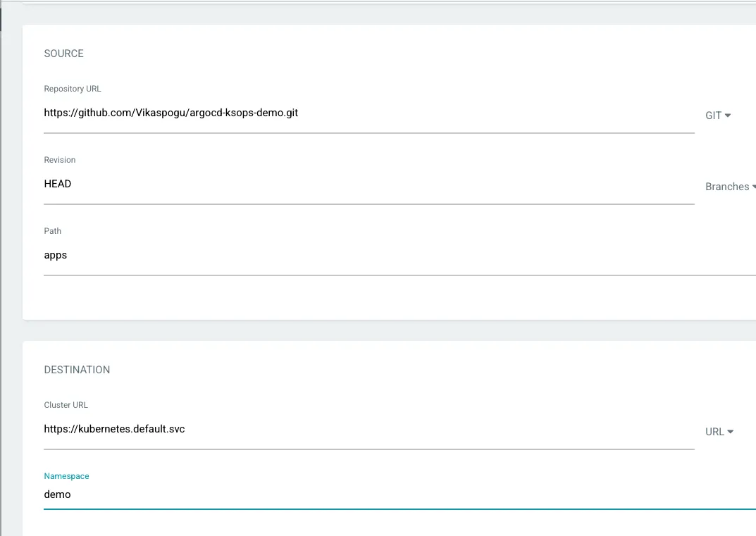Click the Repository URL field label
The image size is (756, 536).
[x=73, y=89]
